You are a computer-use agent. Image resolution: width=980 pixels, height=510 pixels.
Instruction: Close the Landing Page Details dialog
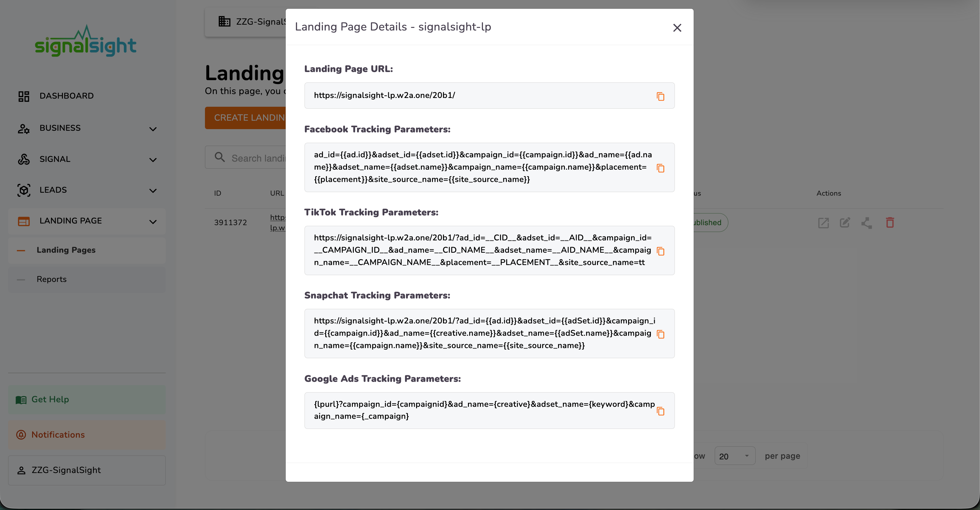tap(677, 27)
